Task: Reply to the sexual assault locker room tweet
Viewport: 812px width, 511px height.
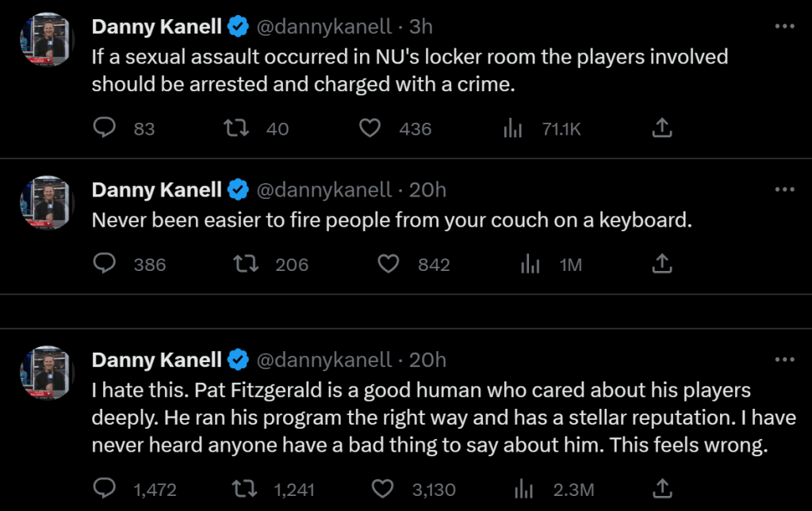Action: 105,128
